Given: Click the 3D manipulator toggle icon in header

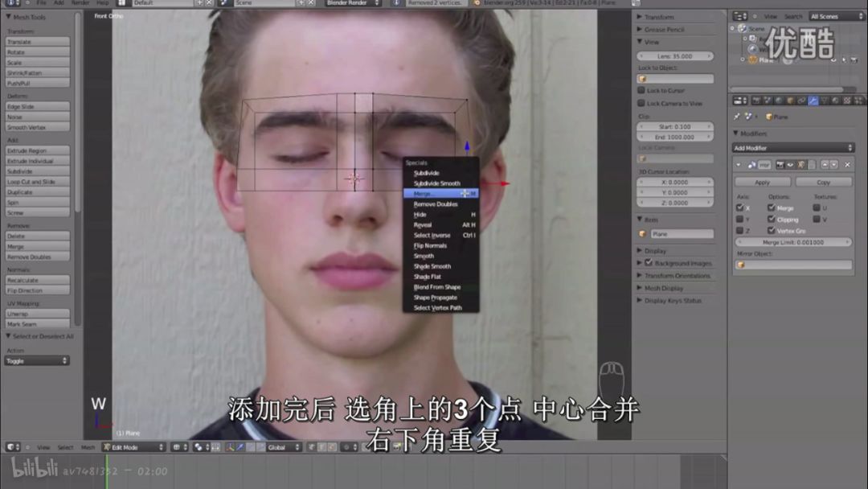Looking at the screenshot, I should (x=231, y=447).
